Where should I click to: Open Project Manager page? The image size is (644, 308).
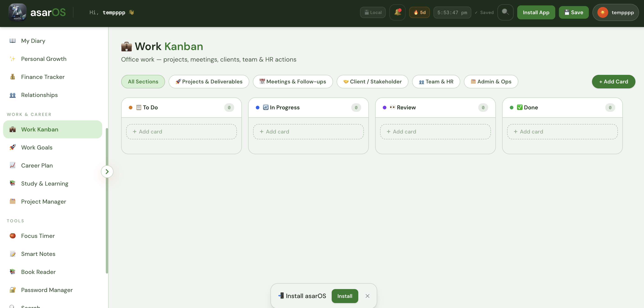(52, 202)
